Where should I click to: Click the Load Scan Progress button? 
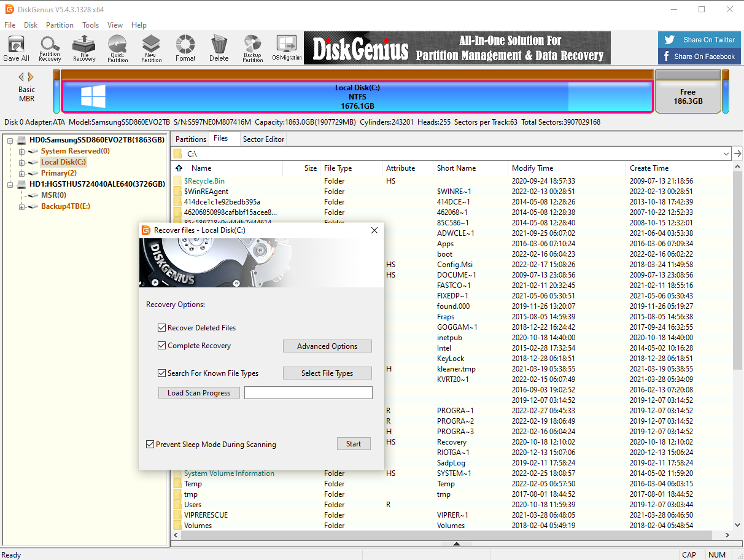[199, 393]
